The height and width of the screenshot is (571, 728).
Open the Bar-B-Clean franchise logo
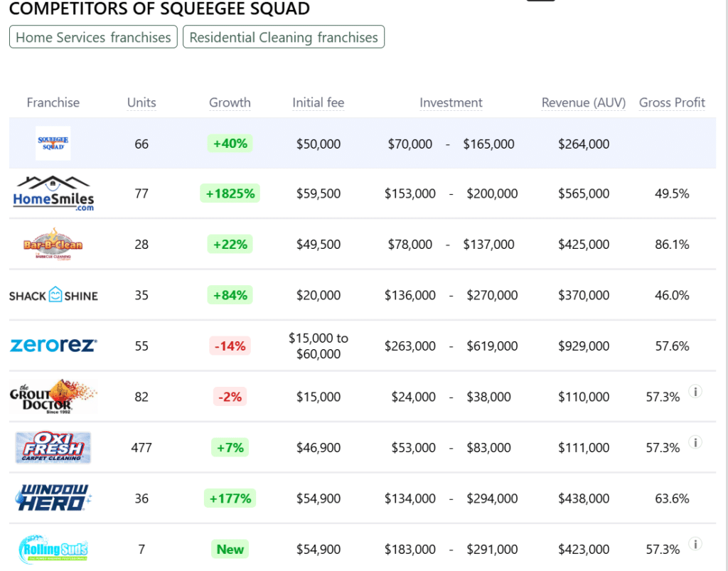point(53,244)
